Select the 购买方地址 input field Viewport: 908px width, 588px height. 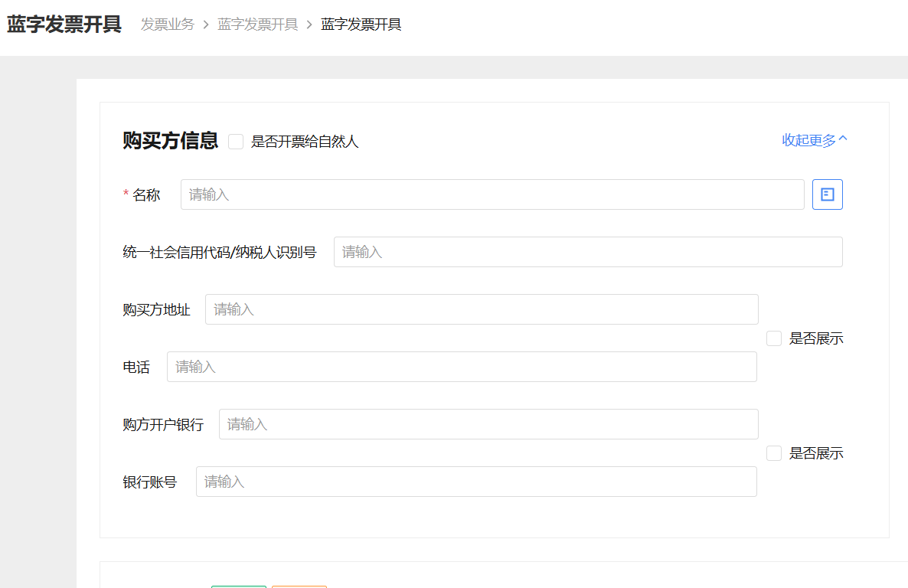[482, 309]
